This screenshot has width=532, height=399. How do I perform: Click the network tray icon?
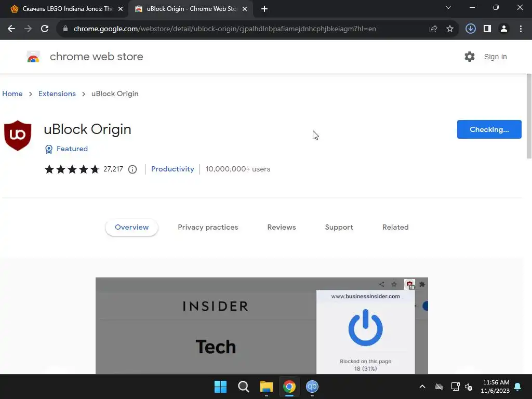(455, 387)
